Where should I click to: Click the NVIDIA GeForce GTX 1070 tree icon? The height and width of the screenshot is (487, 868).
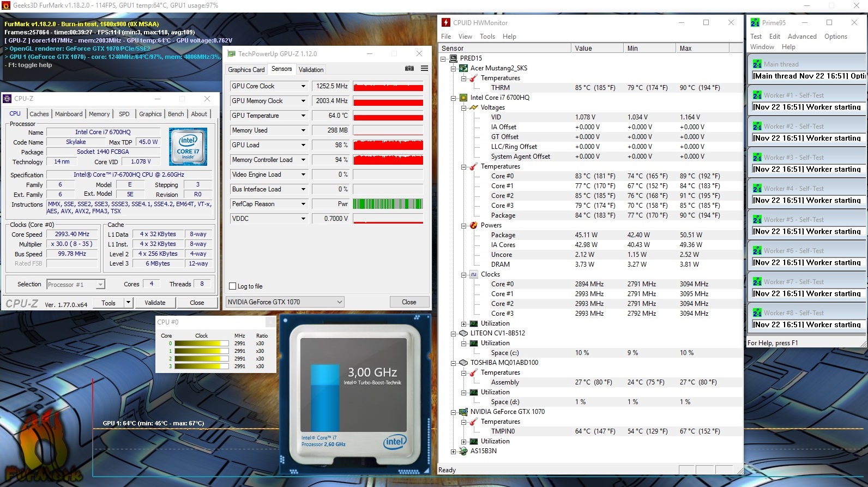463,412
